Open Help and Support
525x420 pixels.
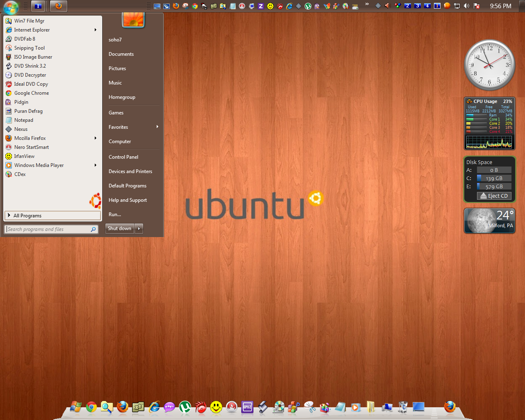click(x=128, y=200)
